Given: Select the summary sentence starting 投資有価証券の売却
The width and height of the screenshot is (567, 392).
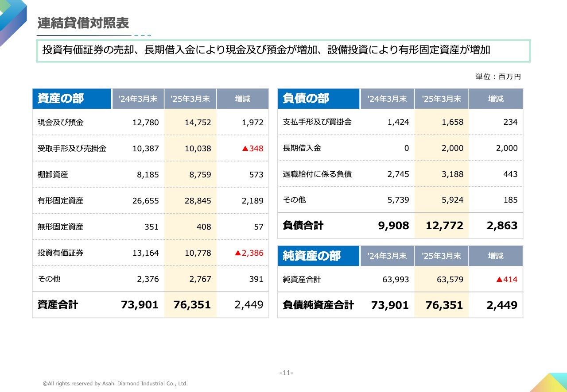Looking at the screenshot, I should (266, 50).
